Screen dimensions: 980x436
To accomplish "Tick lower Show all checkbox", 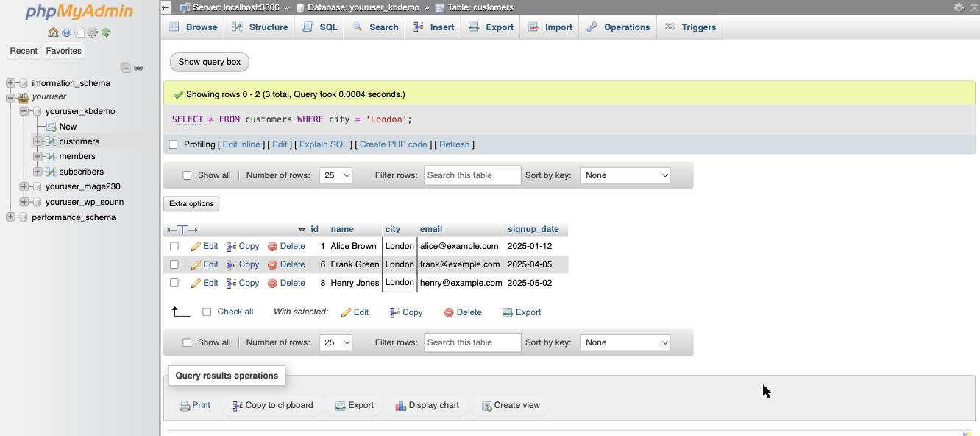I will point(187,342).
